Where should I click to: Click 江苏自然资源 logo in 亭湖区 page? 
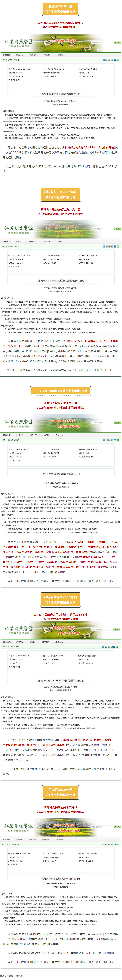point(19,630)
